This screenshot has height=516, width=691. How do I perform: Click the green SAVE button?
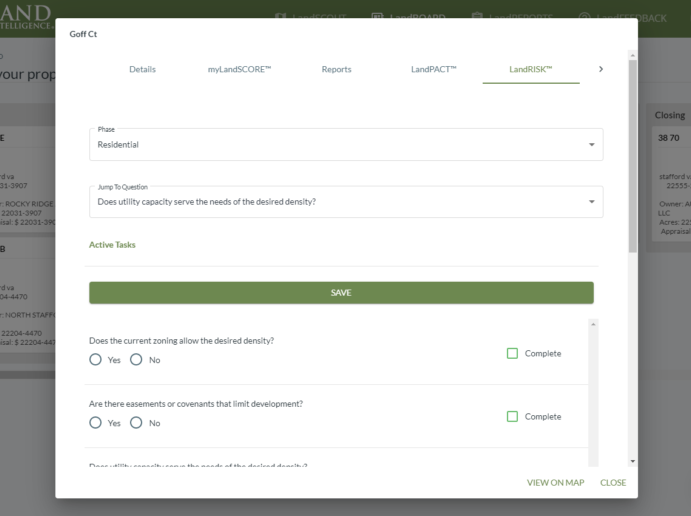pyautogui.click(x=341, y=293)
